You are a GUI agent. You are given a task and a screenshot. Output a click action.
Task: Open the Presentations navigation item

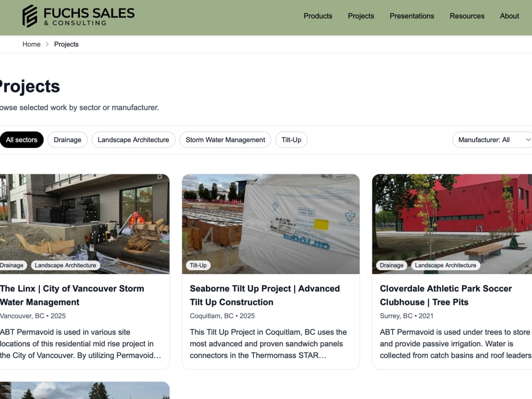pos(412,16)
